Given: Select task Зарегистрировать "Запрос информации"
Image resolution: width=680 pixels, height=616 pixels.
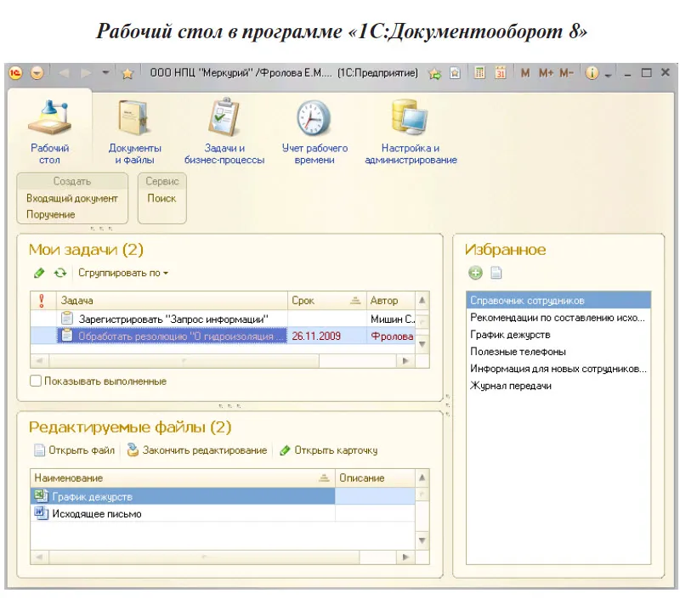Looking at the screenshot, I should pos(173,319).
